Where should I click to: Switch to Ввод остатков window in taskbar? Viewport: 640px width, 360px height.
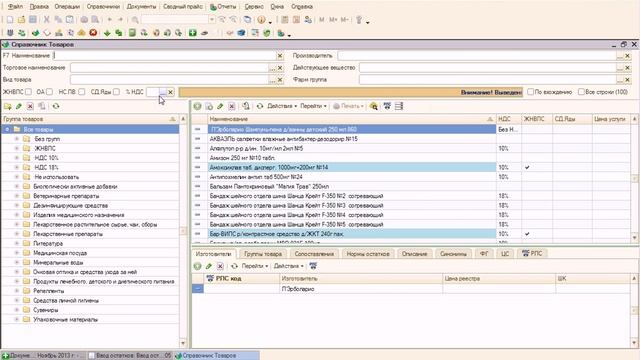click(x=130, y=356)
